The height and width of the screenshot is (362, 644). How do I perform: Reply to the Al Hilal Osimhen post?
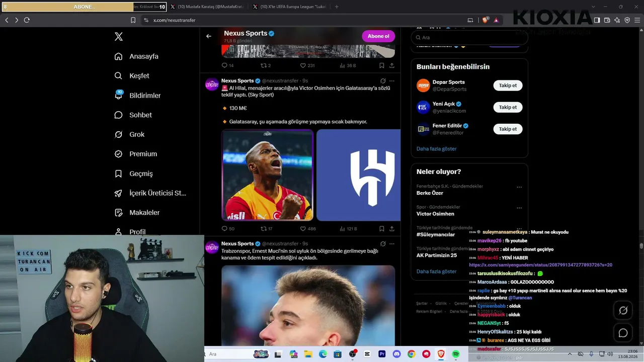228,229
